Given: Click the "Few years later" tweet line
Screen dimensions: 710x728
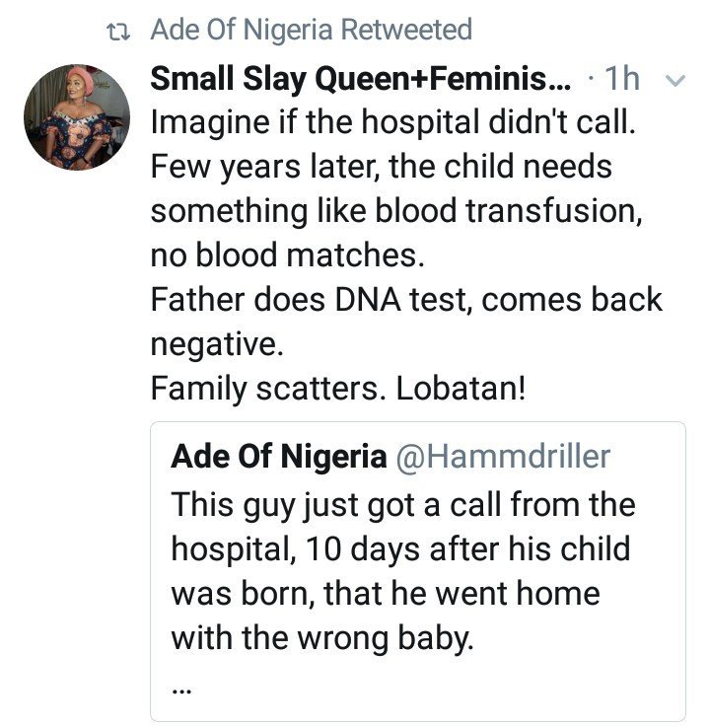Looking at the screenshot, I should [x=381, y=167].
